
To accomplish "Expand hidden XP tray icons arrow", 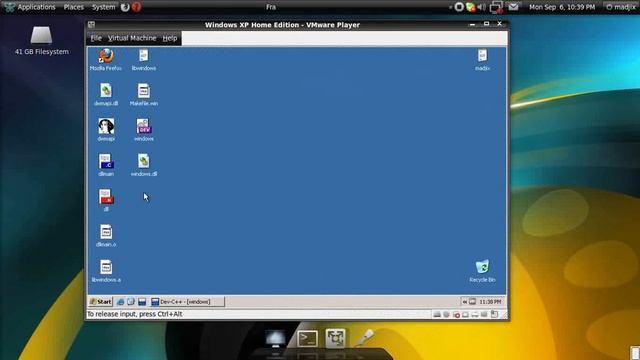I will [x=464, y=302].
